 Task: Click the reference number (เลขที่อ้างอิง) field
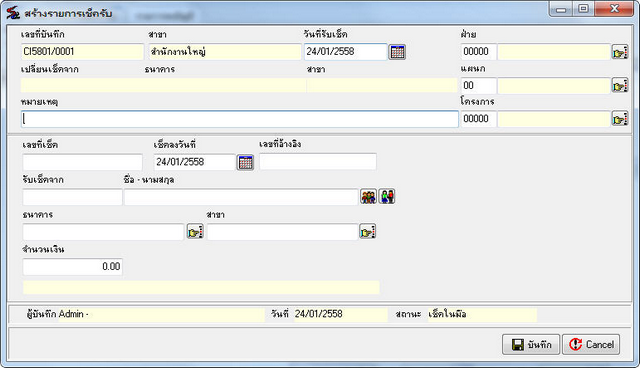coord(318,162)
